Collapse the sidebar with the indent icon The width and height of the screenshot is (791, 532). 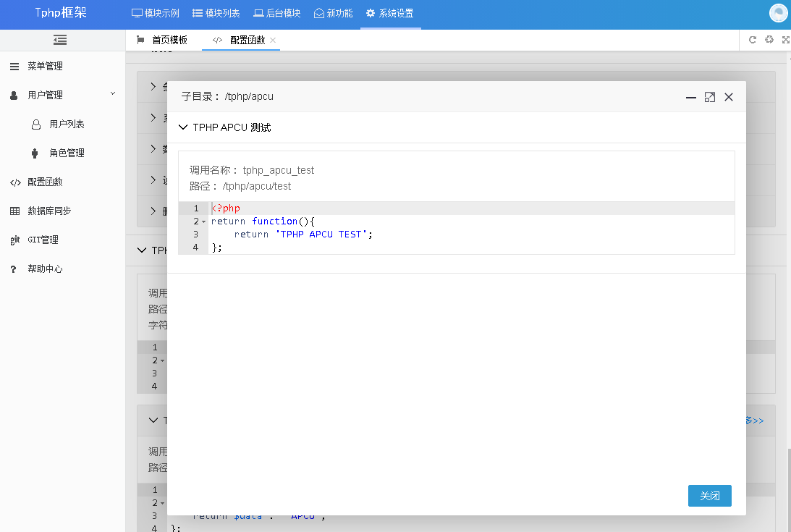click(x=60, y=40)
